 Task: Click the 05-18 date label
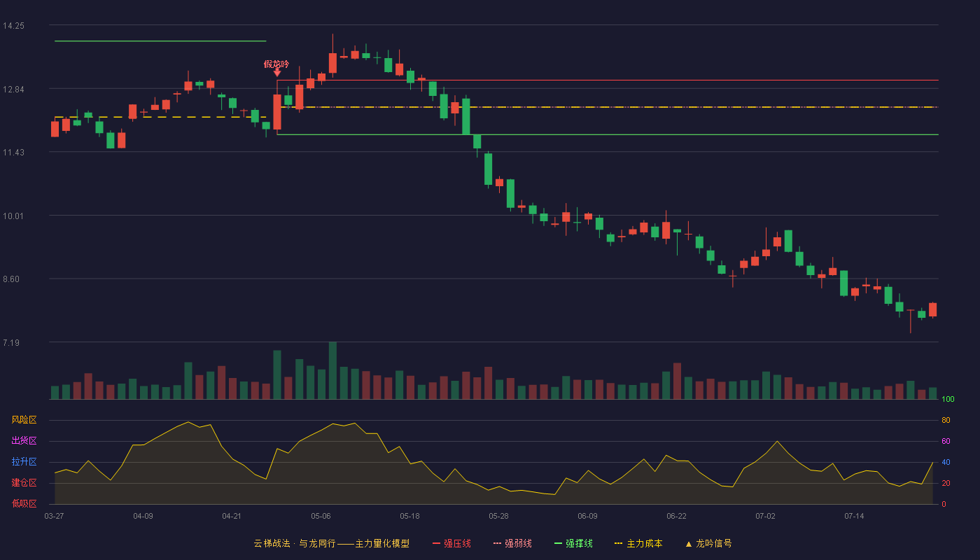coord(409,516)
